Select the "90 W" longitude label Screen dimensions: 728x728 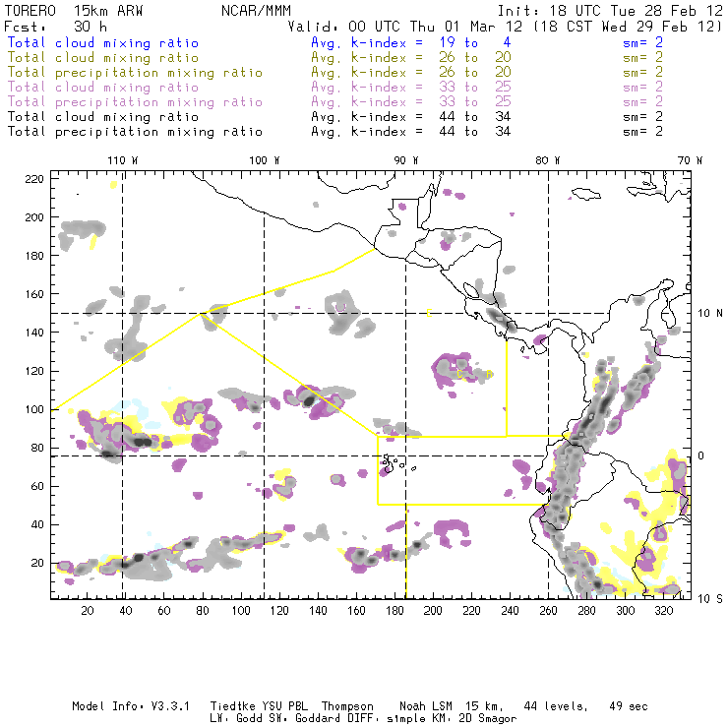[406, 160]
